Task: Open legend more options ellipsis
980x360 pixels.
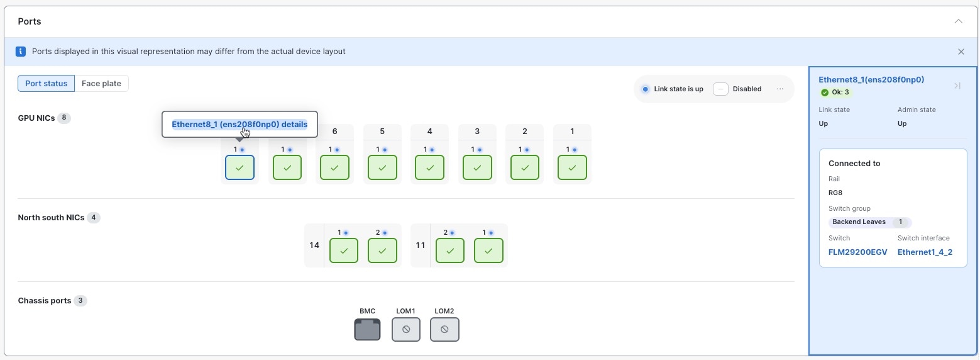Action: coord(780,89)
